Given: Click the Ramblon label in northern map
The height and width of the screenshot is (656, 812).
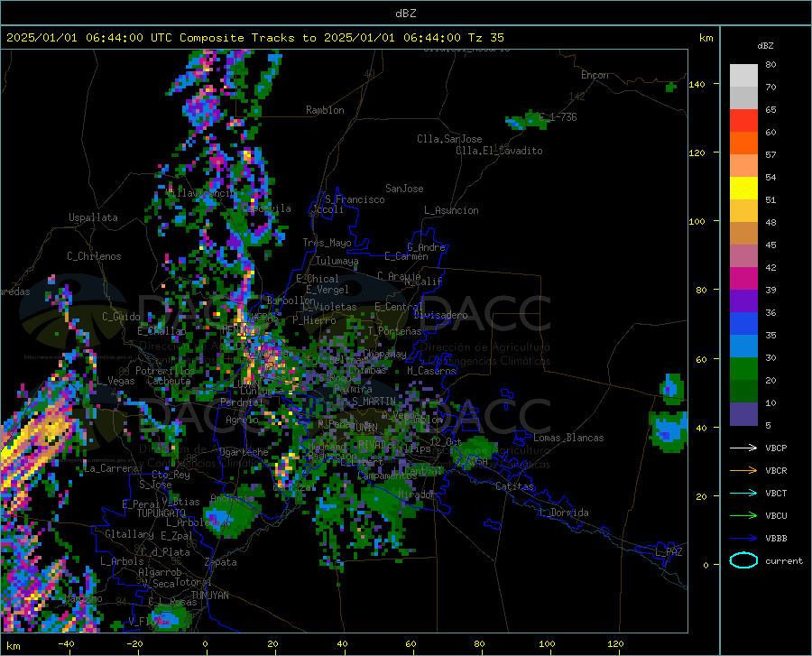Looking at the screenshot, I should (x=325, y=110).
